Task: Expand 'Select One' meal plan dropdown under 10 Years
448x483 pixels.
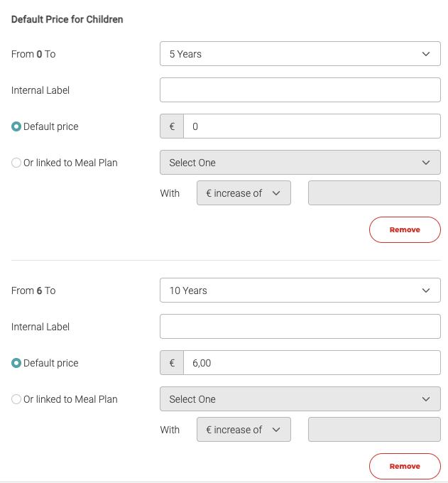Action: click(x=300, y=399)
